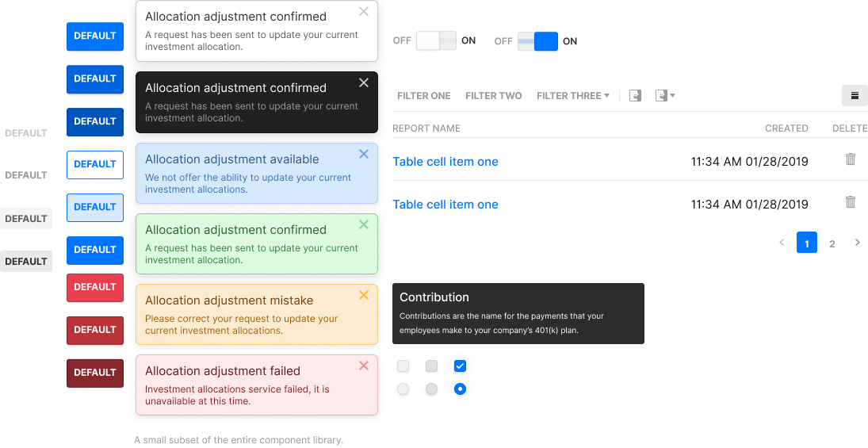The image size is (868, 448).
Task: Open the hamburger menu button above the table
Action: tap(855, 96)
